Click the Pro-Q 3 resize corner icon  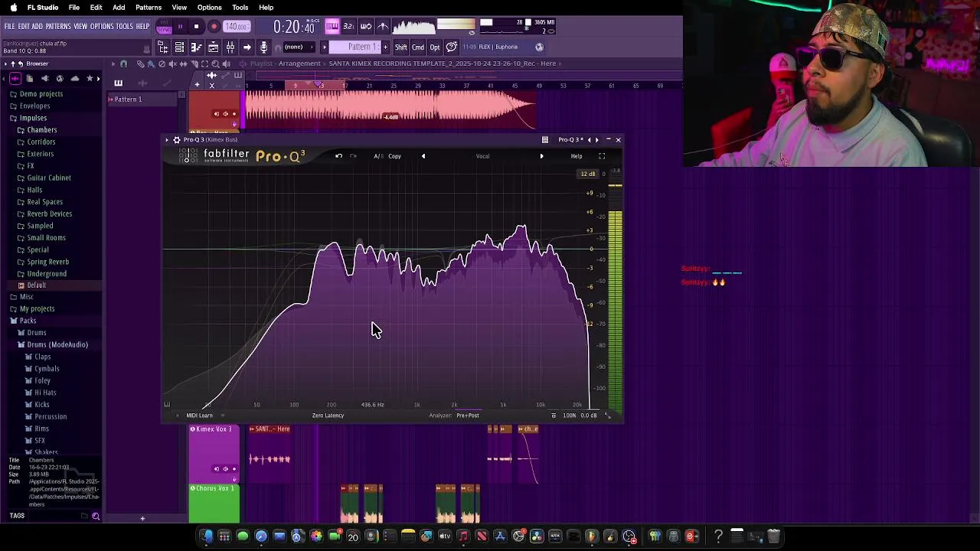[608, 416]
